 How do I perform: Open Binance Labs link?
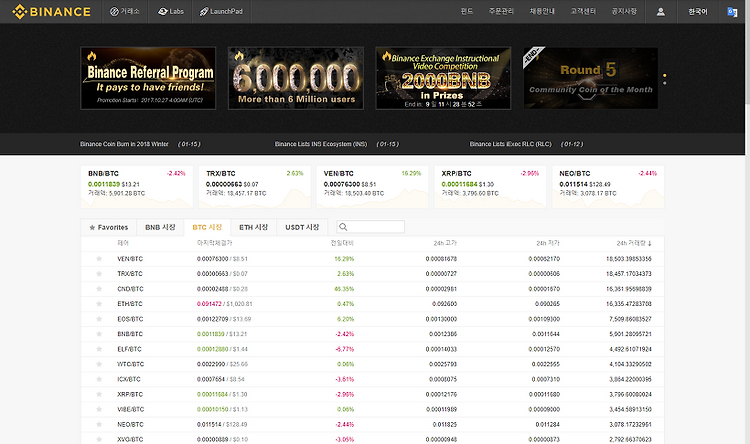click(x=171, y=11)
